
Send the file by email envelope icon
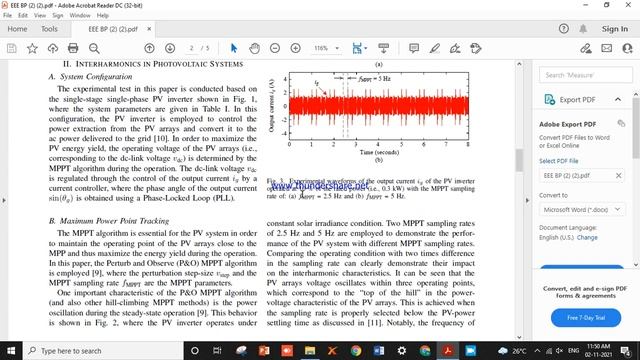click(607, 48)
